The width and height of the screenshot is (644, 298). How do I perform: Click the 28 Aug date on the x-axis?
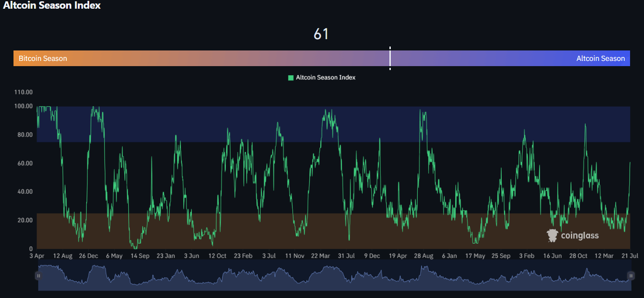(422, 256)
